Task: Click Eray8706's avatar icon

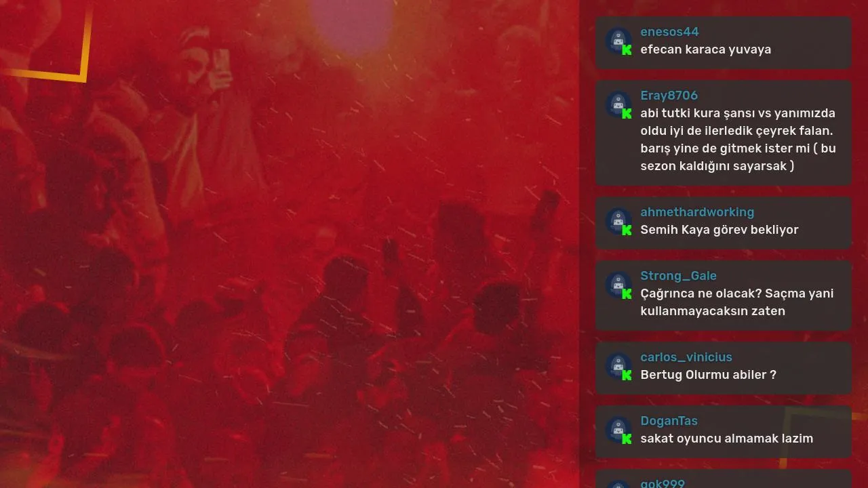Action: coord(618,104)
